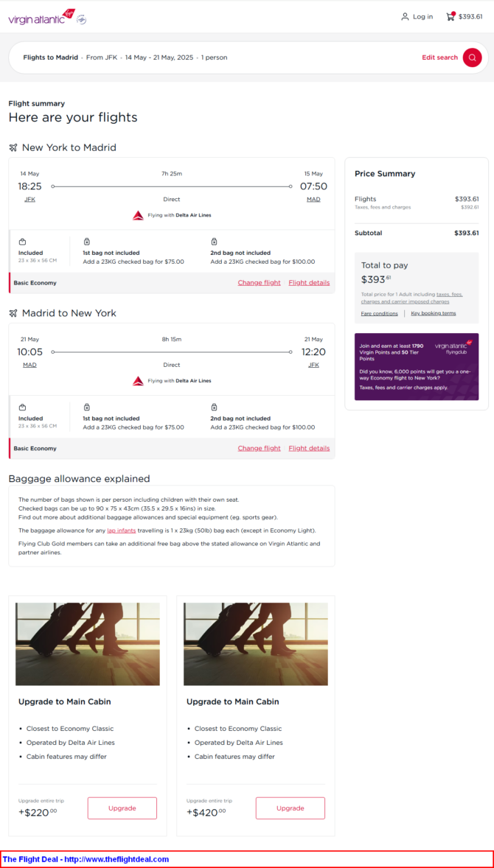Click the Virgin Atlantic logo

click(41, 18)
